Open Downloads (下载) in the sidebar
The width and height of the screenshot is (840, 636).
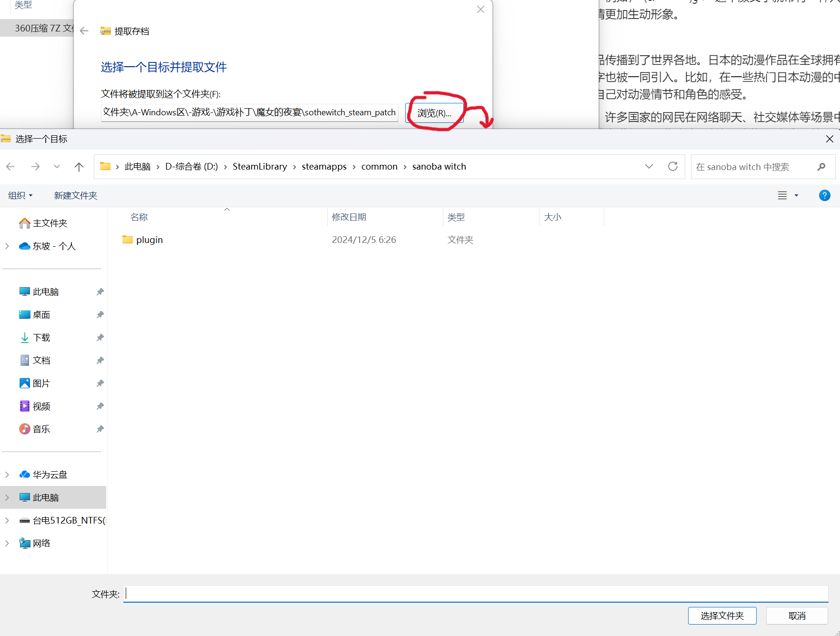coord(41,338)
